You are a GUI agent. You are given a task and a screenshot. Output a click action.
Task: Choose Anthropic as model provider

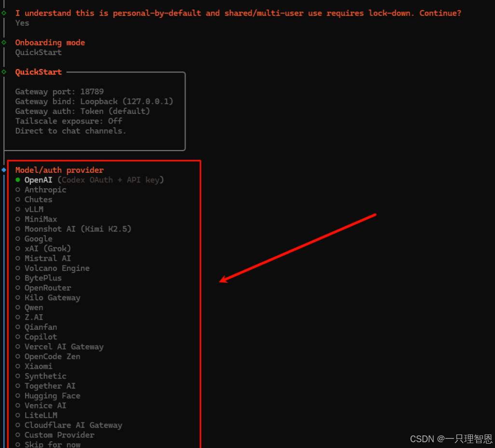(x=41, y=190)
